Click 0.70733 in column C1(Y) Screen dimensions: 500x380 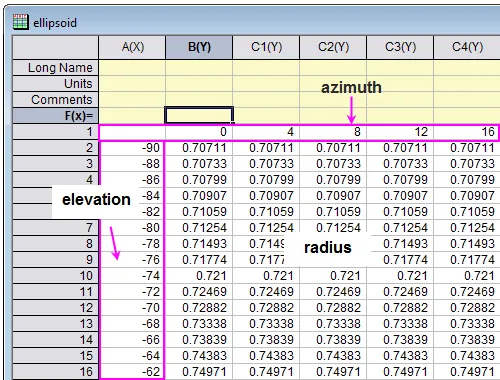(x=266, y=164)
